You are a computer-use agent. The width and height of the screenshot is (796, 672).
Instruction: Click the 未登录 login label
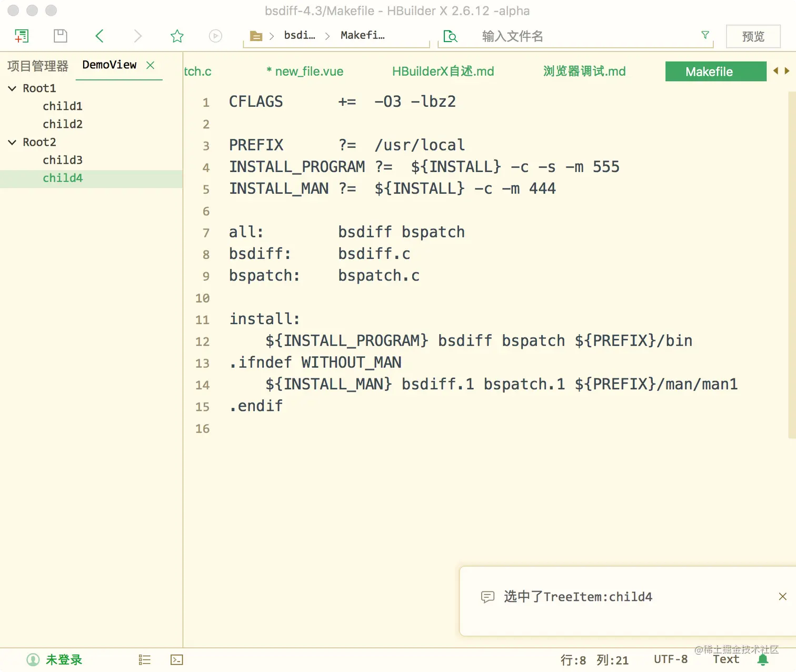coord(64,659)
